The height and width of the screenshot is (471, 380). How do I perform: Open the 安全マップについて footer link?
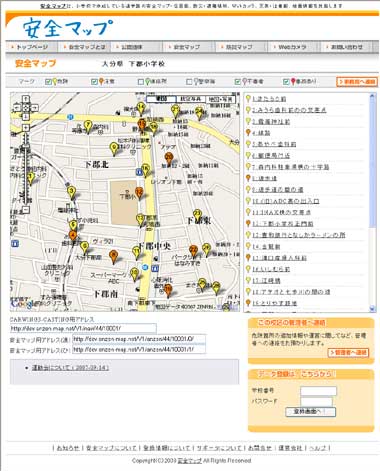(x=111, y=448)
